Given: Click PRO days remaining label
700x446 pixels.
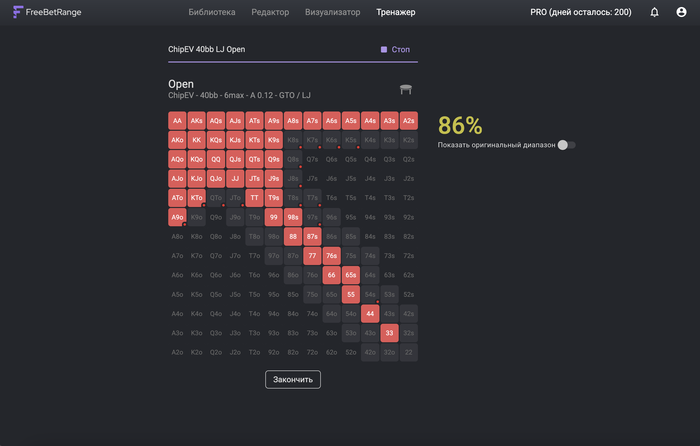Looking at the screenshot, I should 581,12.
